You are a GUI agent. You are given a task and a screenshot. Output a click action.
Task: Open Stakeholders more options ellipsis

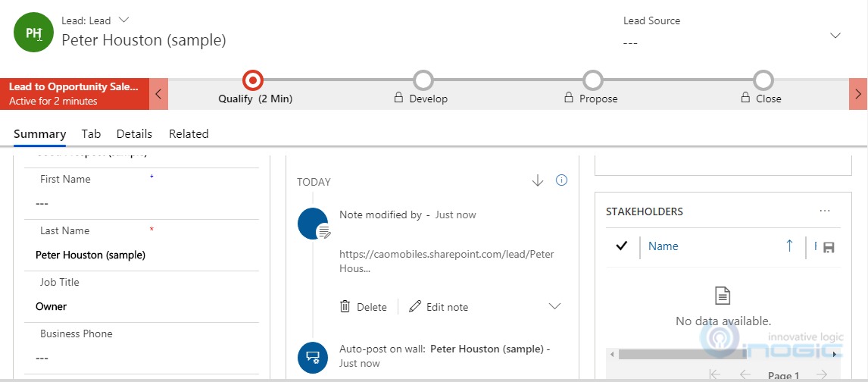click(825, 211)
